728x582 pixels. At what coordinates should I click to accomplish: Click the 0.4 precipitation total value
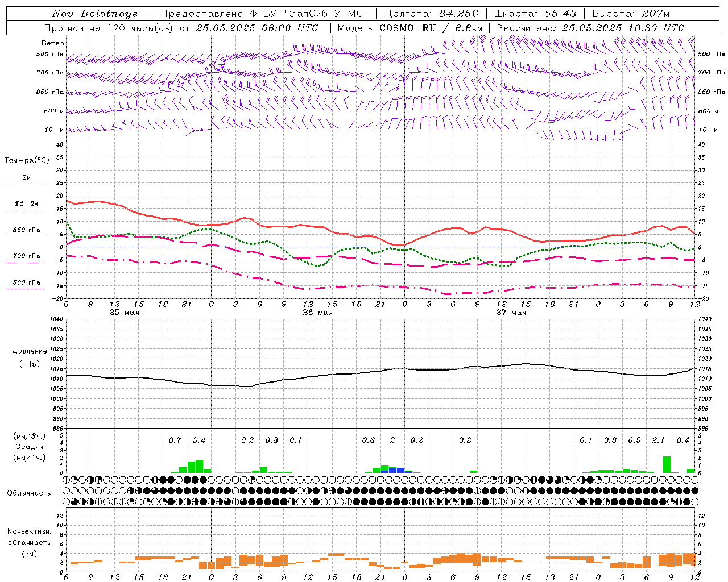point(682,440)
